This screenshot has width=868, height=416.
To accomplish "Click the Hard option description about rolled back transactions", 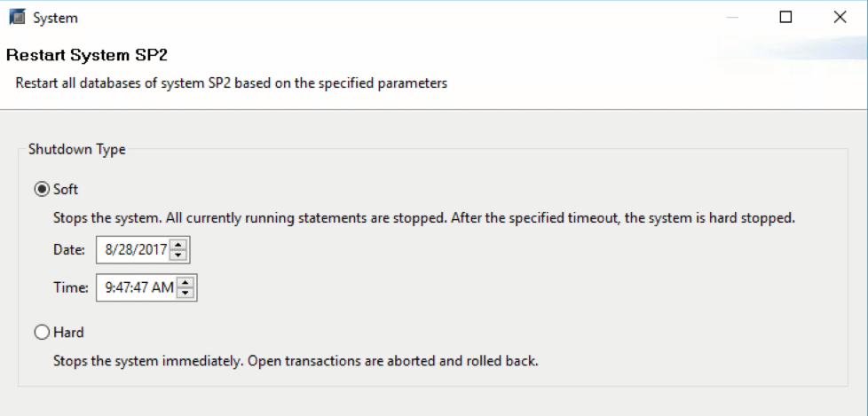I will (x=296, y=361).
